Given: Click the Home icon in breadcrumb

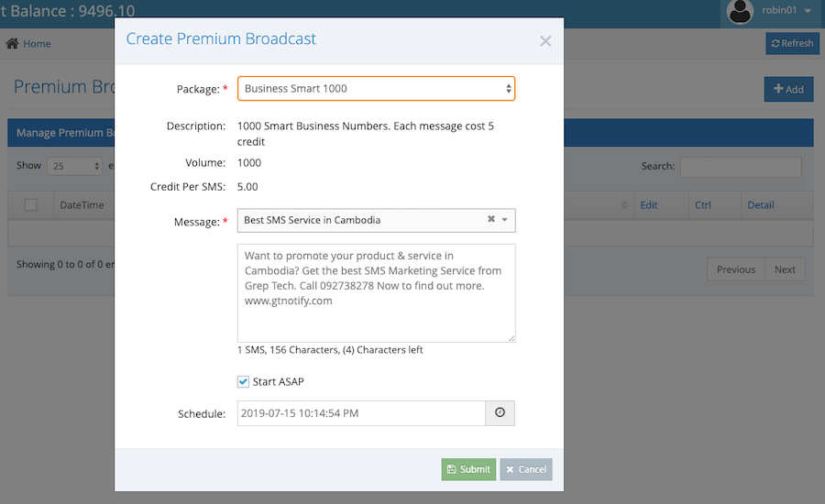Looking at the screenshot, I should pyautogui.click(x=12, y=43).
